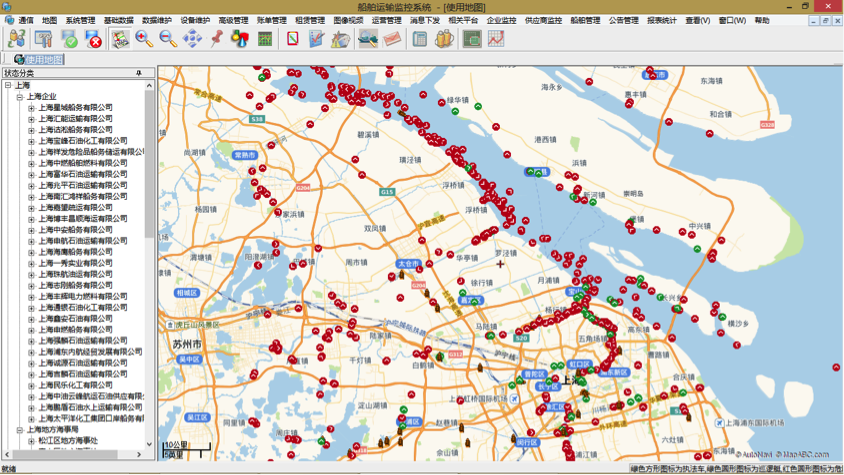Click tree panel scroll up arrow
Screen dimensions: 844x475
pyautogui.click(x=149, y=85)
